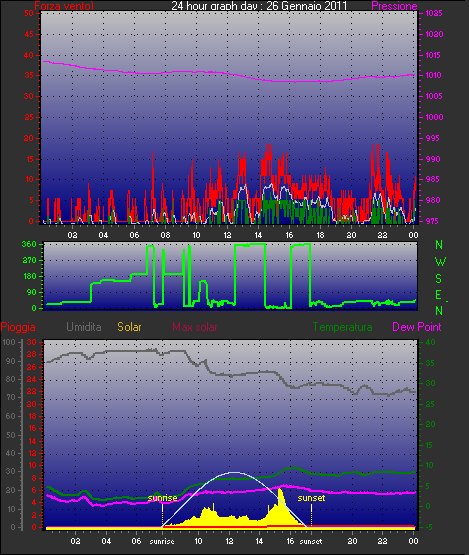Screen dimensions: 469x555
Task: Click the Solar legend label
Action: click(x=129, y=327)
